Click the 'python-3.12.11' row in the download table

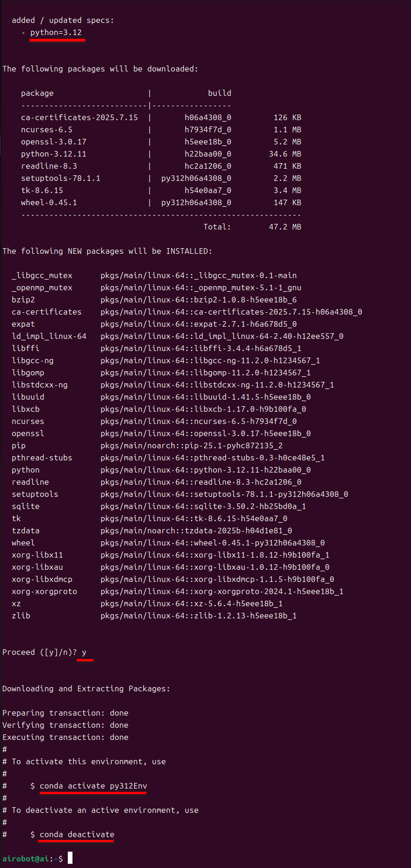pos(54,154)
